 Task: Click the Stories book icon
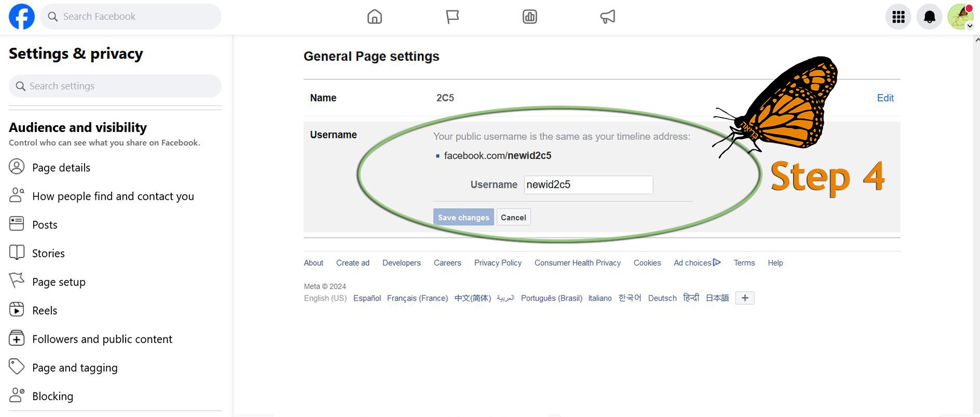pos(17,253)
